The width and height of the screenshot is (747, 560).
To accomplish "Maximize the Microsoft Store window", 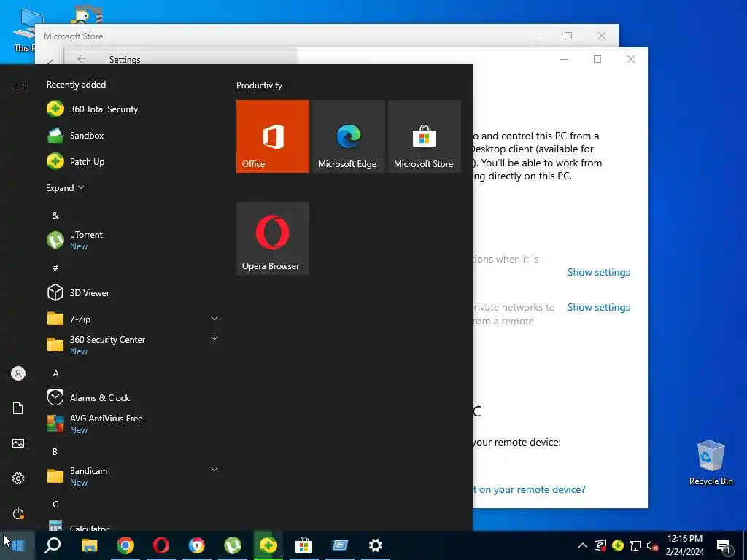I will click(568, 36).
